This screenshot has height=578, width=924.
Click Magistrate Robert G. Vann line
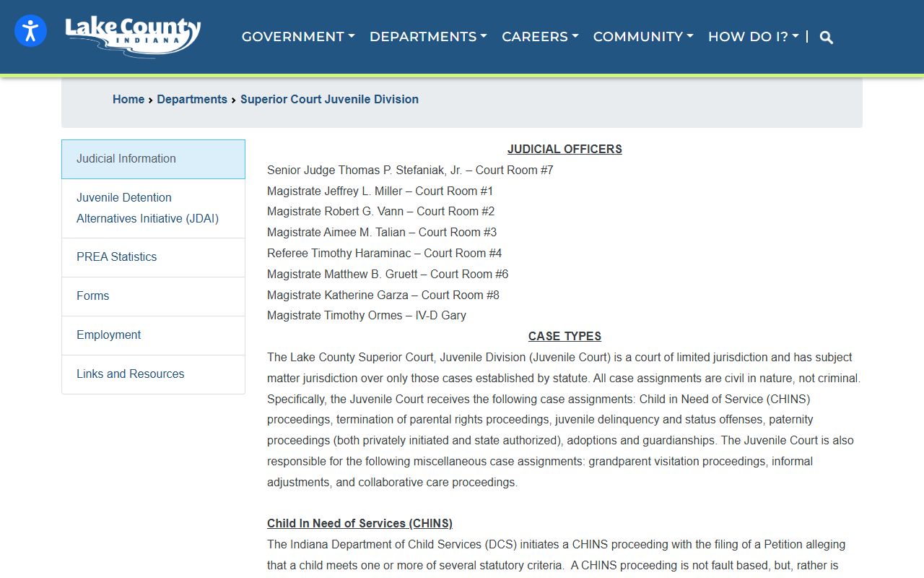[x=380, y=212]
